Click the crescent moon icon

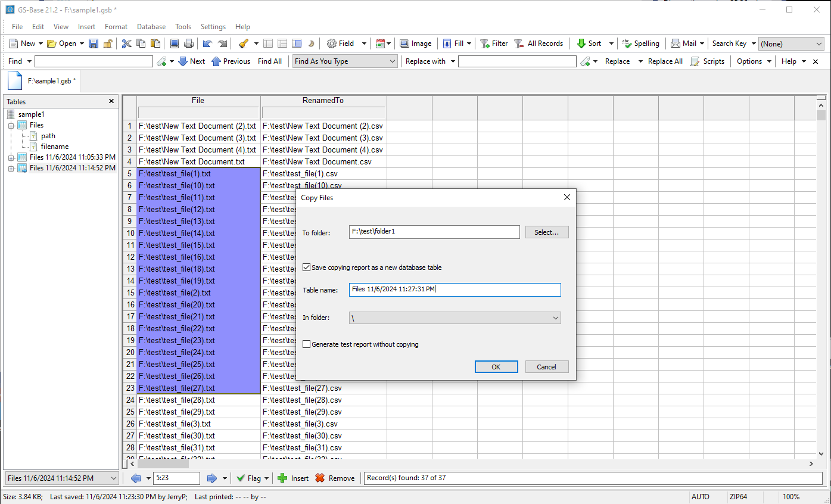point(311,43)
